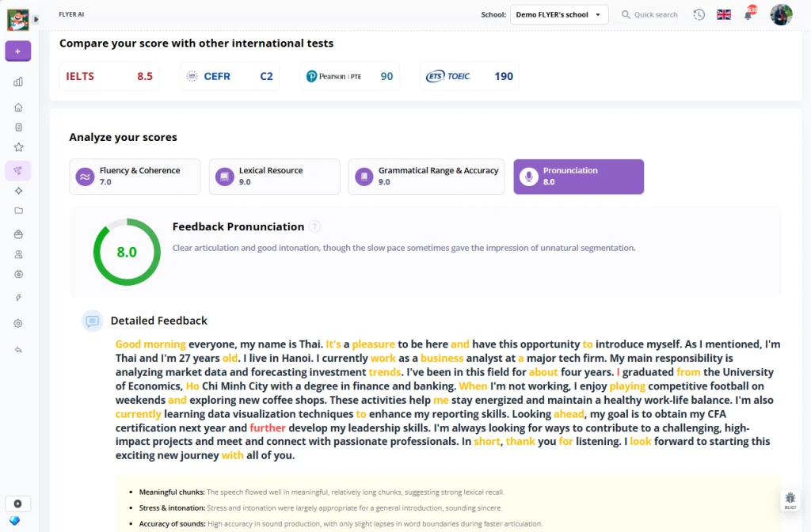Image resolution: width=811 pixels, height=532 pixels.
Task: Click the bug report icon
Action: pyautogui.click(x=790, y=499)
